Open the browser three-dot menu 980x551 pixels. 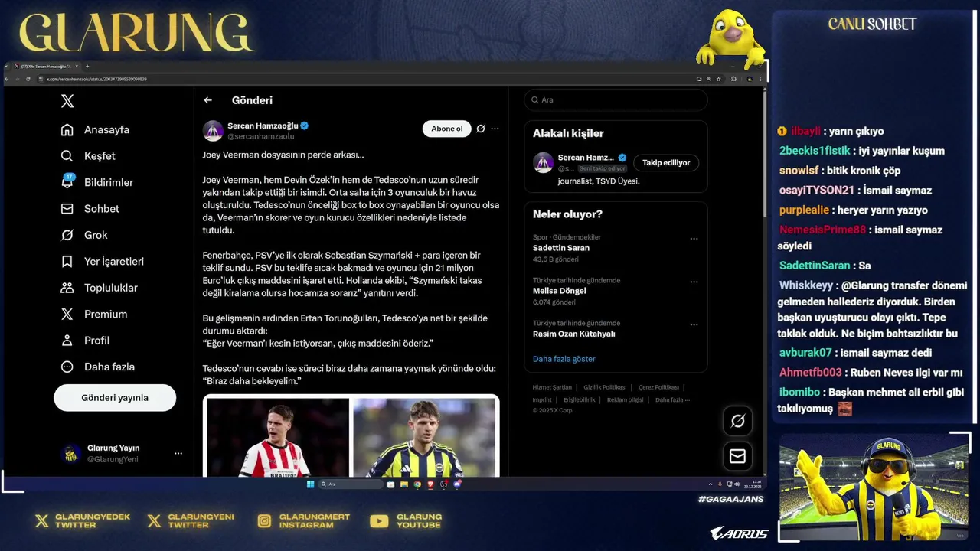pyautogui.click(x=760, y=79)
